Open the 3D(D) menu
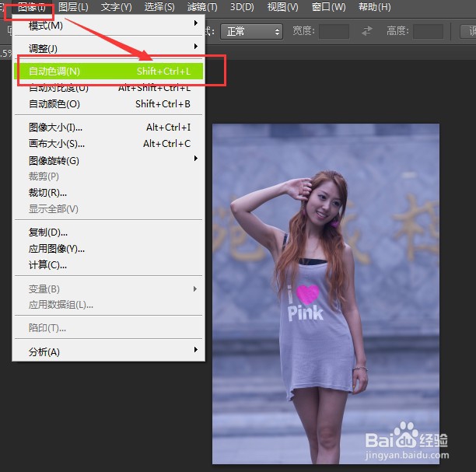476x472 pixels. pos(242,7)
